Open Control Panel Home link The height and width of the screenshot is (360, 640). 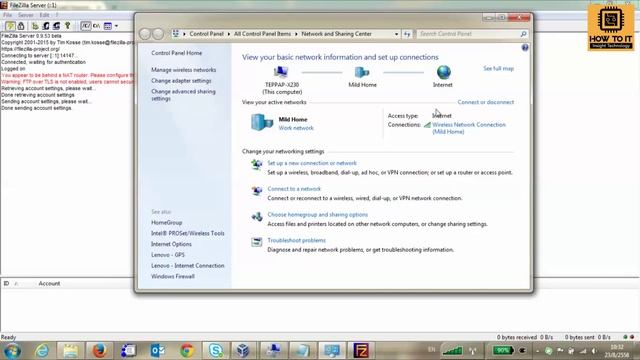176,53
